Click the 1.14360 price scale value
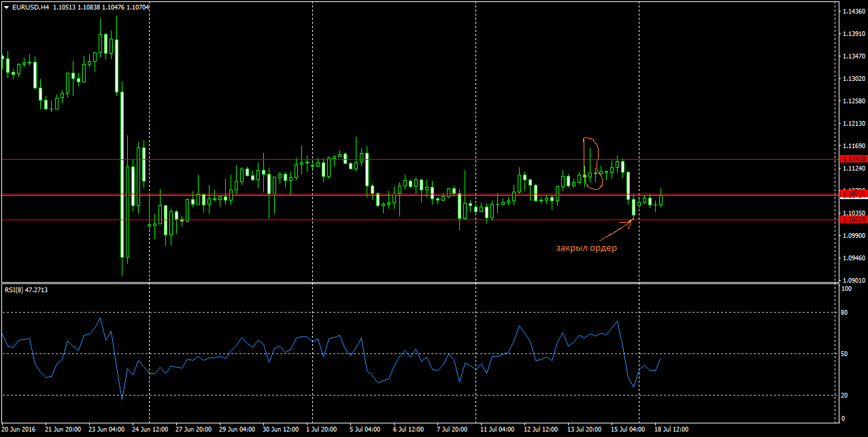 (854, 12)
